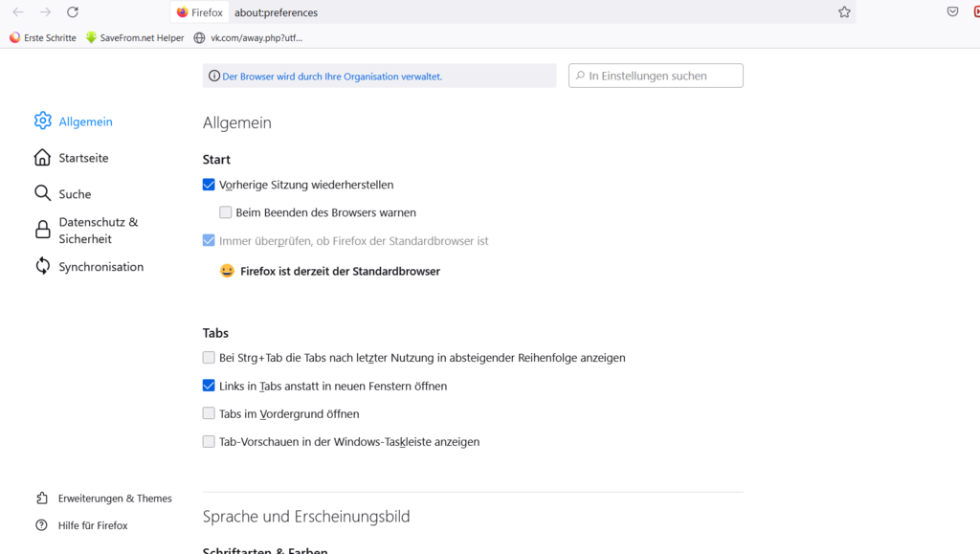Check the Strg+Tab recent order option
The height and width of the screenshot is (554, 980).
point(209,358)
